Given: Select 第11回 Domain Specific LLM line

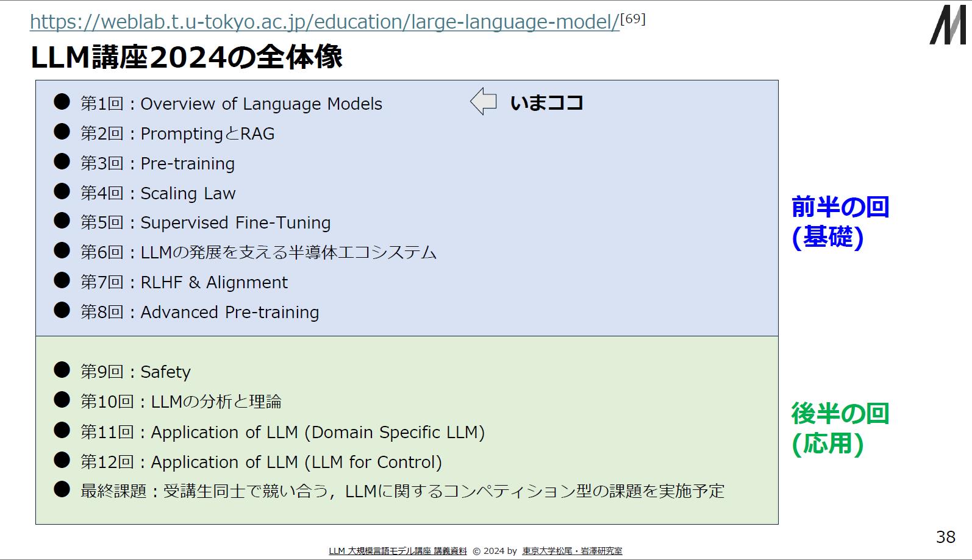Looking at the screenshot, I should (x=282, y=432).
